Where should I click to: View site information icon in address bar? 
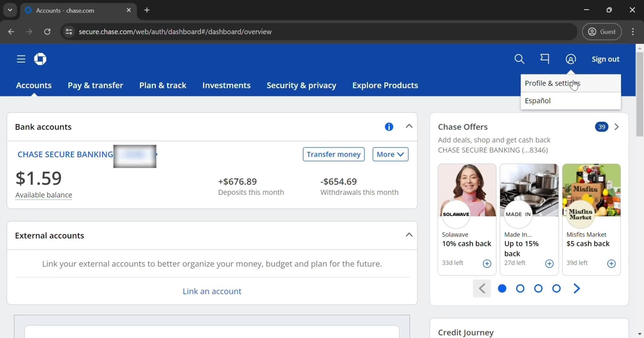(x=69, y=32)
